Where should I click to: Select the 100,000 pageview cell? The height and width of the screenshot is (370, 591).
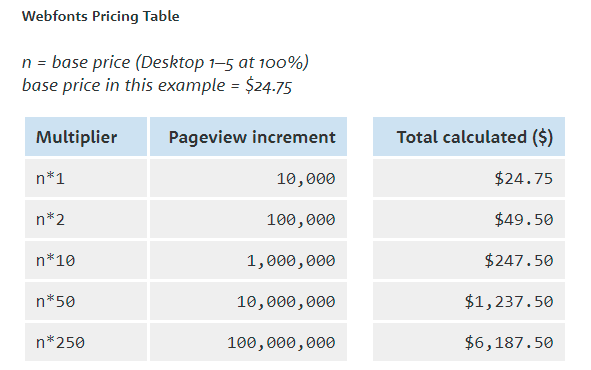[248, 219]
